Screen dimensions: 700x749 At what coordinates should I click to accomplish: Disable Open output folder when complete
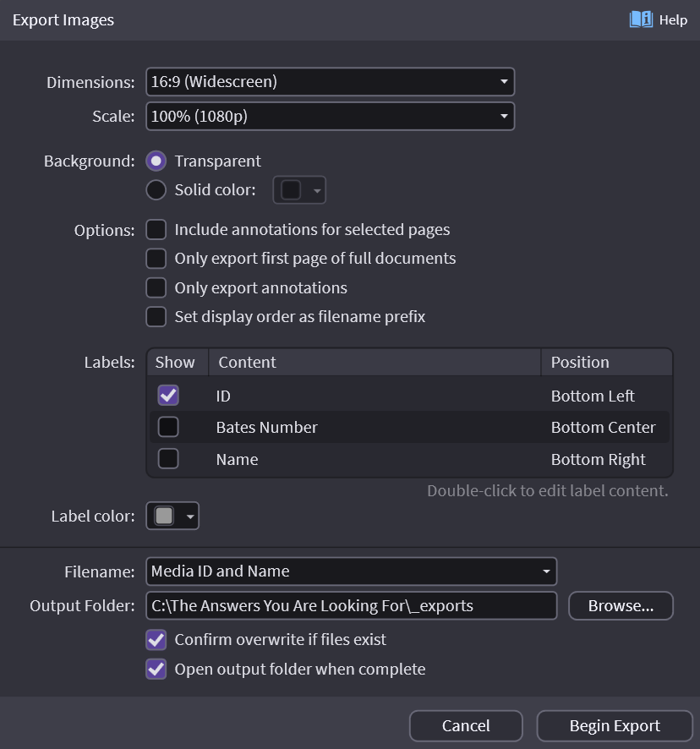pos(156,670)
